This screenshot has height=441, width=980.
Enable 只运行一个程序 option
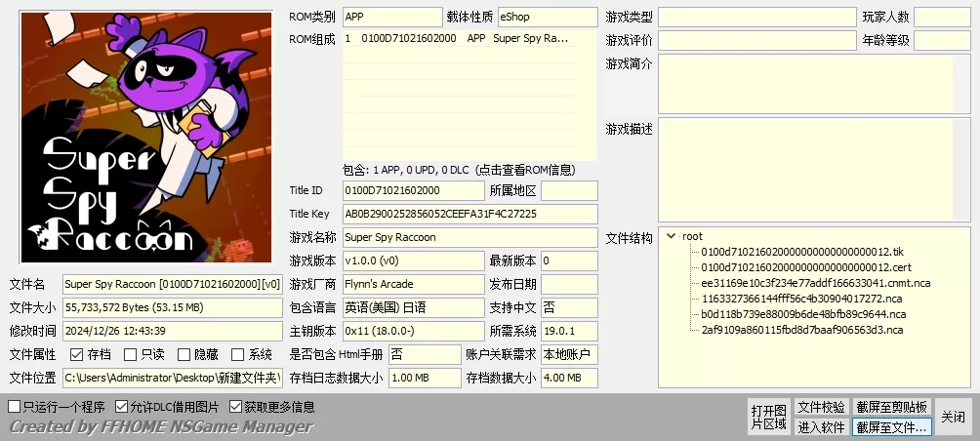[x=15, y=407]
